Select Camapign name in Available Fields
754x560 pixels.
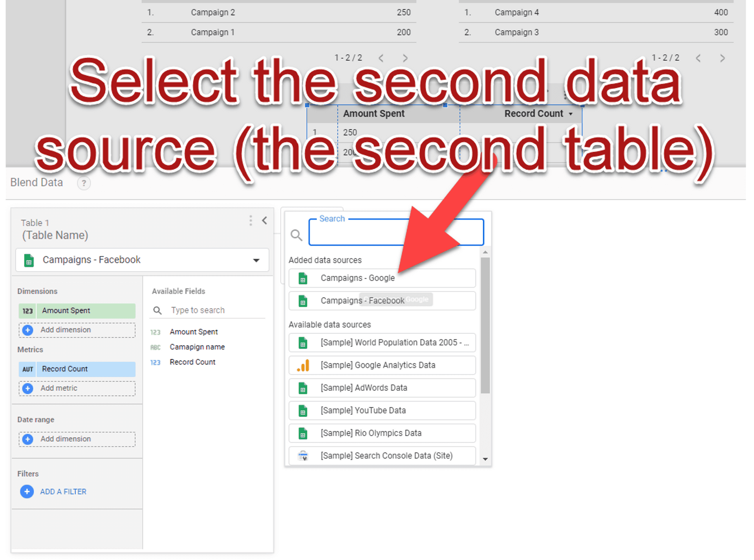click(x=197, y=347)
